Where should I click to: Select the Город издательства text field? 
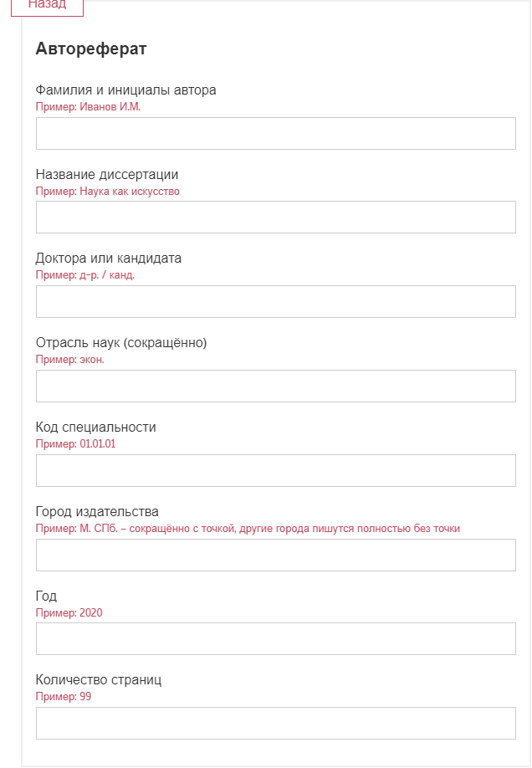coord(276,555)
